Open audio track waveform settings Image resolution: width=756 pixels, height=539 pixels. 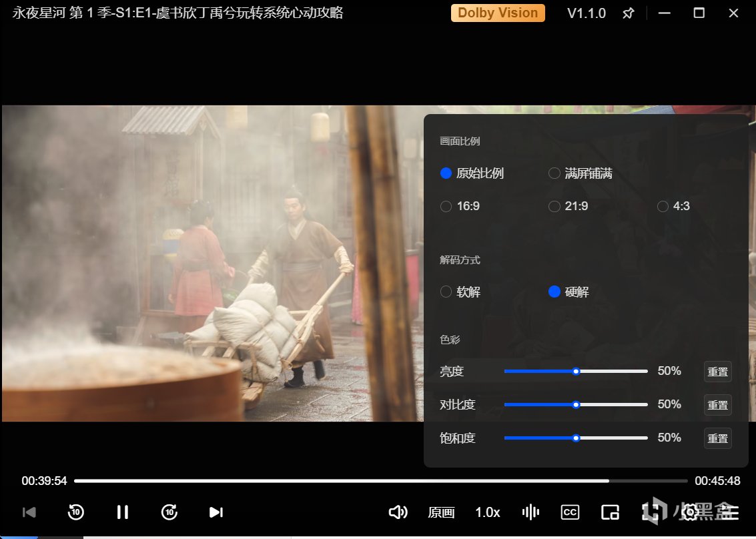(530, 512)
